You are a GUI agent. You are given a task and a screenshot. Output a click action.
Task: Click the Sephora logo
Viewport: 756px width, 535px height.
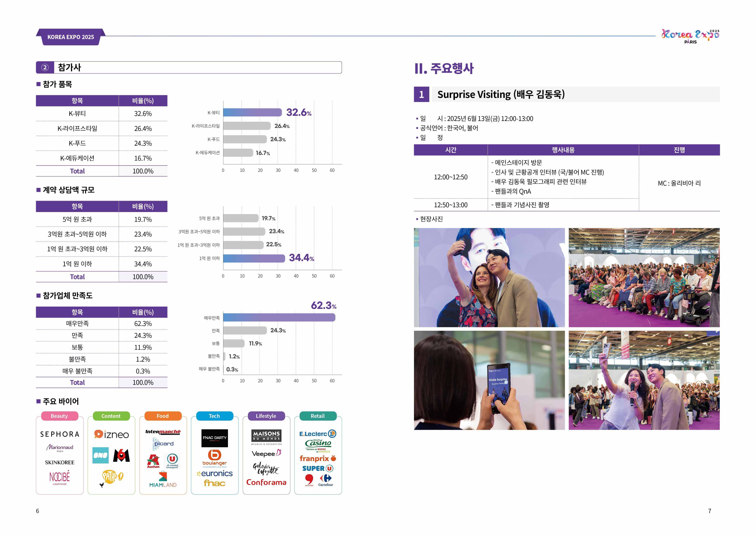click(60, 434)
